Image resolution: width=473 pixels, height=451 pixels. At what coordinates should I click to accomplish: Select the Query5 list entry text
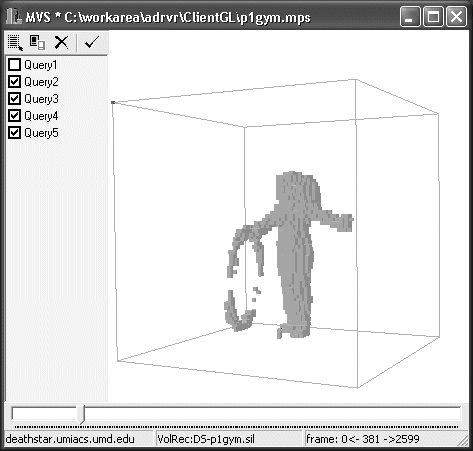41,133
